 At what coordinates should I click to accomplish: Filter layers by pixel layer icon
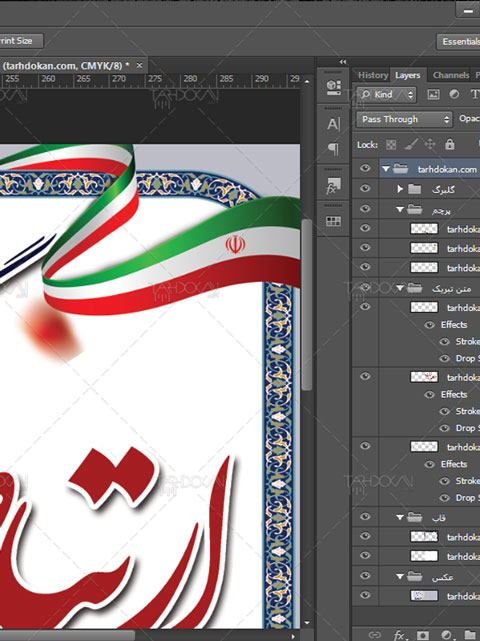[433, 95]
